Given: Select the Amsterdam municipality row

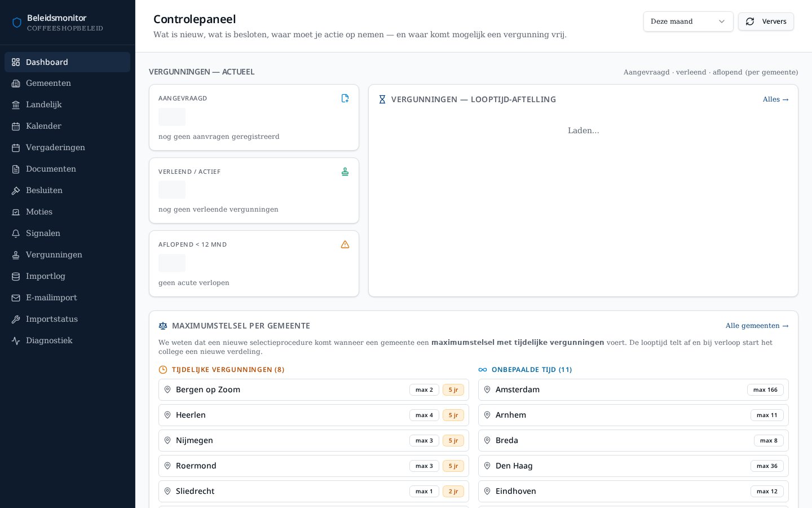Looking at the screenshot, I should tap(633, 389).
